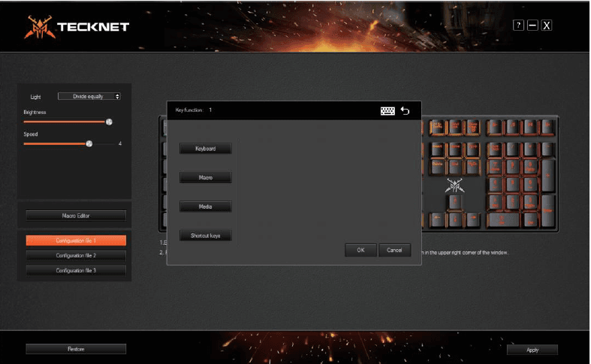The width and height of the screenshot is (591, 364).
Task: Select the numpad 1 End key
Action: (495, 202)
